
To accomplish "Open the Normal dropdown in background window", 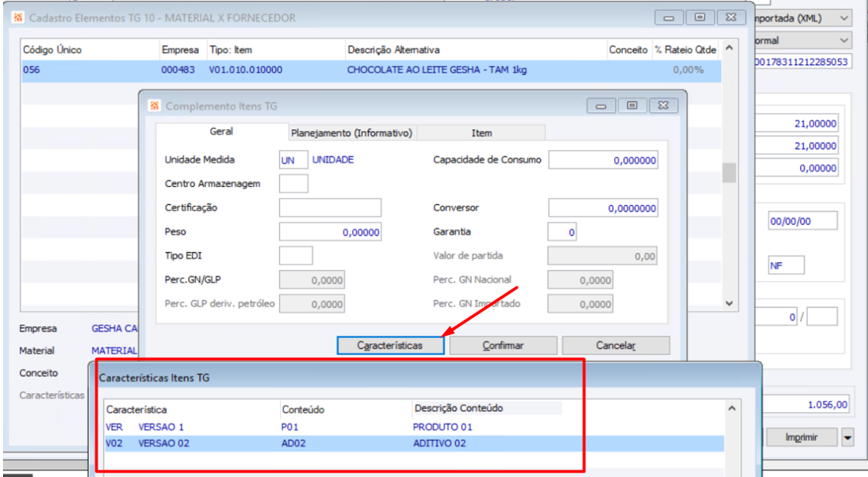I will coord(844,40).
